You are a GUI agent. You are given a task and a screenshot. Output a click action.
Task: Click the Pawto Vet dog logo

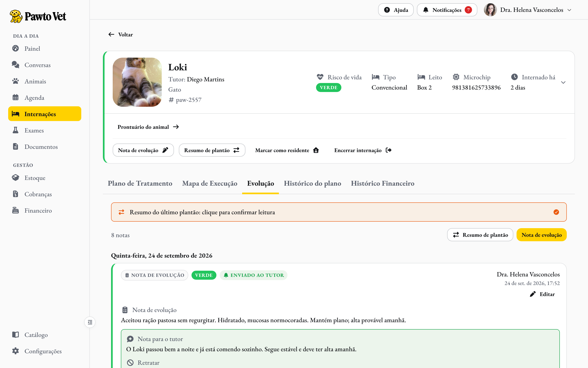pos(16,16)
